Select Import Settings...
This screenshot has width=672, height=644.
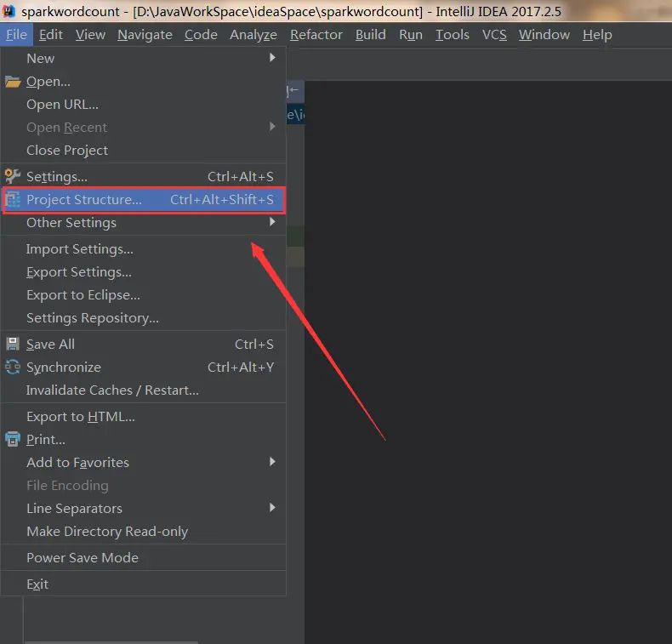[x=143, y=249]
